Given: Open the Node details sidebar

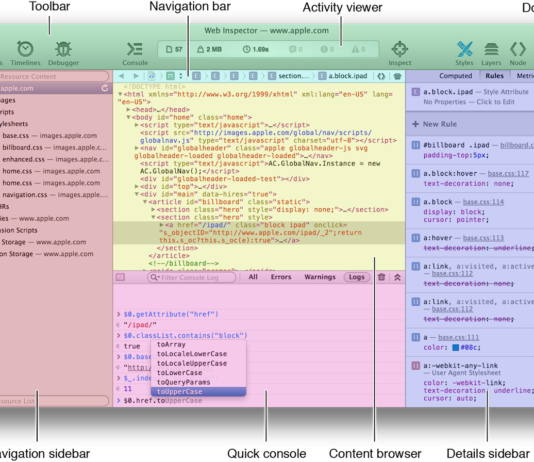Looking at the screenshot, I should pyautogui.click(x=518, y=53).
